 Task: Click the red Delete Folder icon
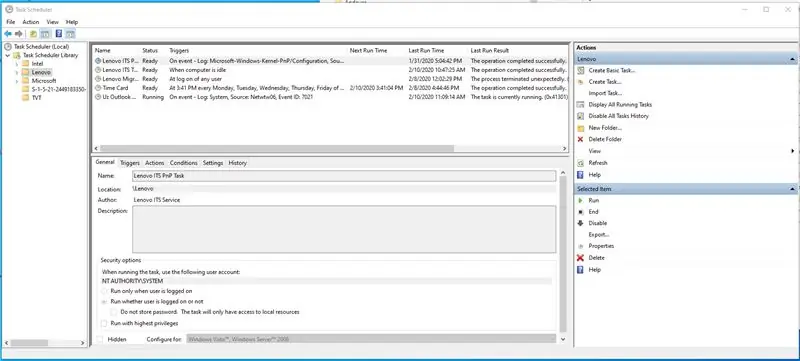coord(580,139)
